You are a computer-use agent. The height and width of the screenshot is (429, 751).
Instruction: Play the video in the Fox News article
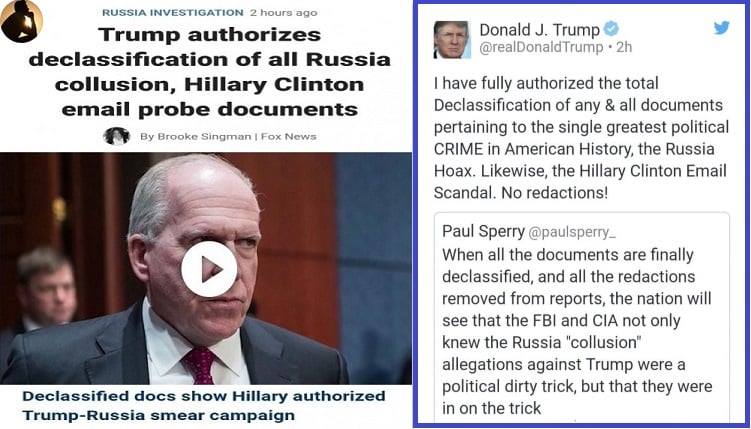coord(209,269)
